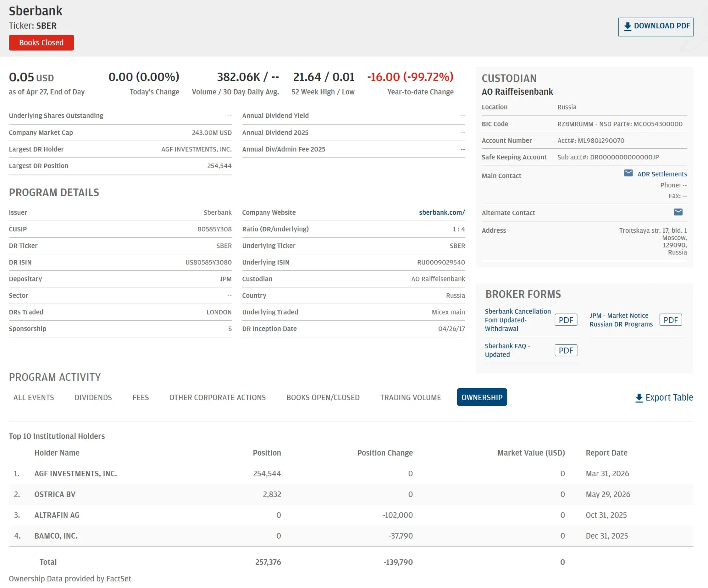708x588 pixels.
Task: Select the AGF INVESTMENTS, INC. holder row name
Action: coord(76,474)
